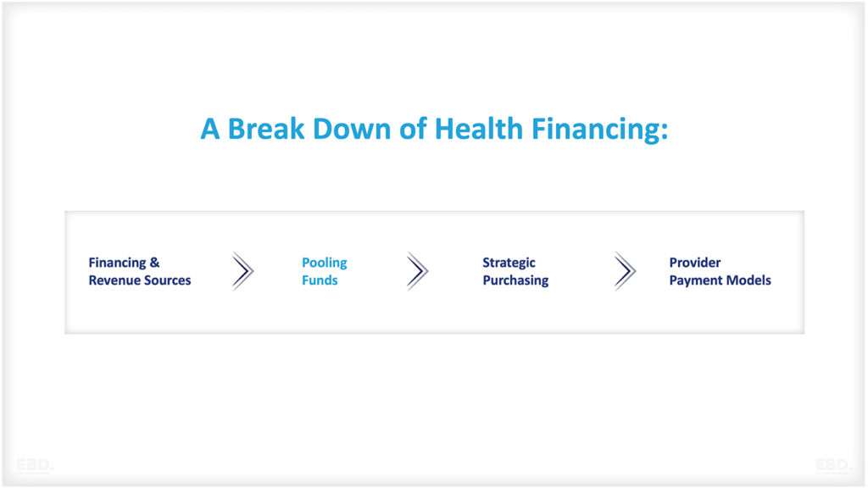This screenshot has height=488, width=868.
Task: Click the EBD logo in bottom-right corner
Action: point(833,465)
